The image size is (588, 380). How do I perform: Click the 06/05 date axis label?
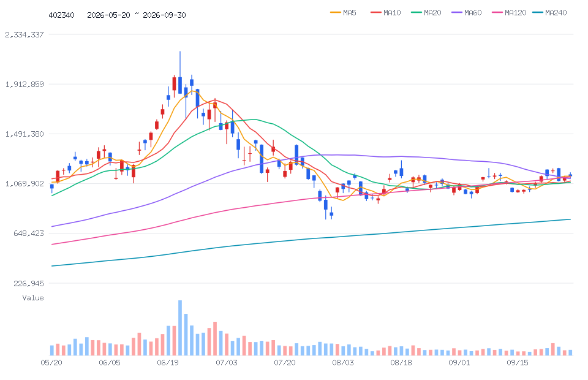tap(110, 362)
